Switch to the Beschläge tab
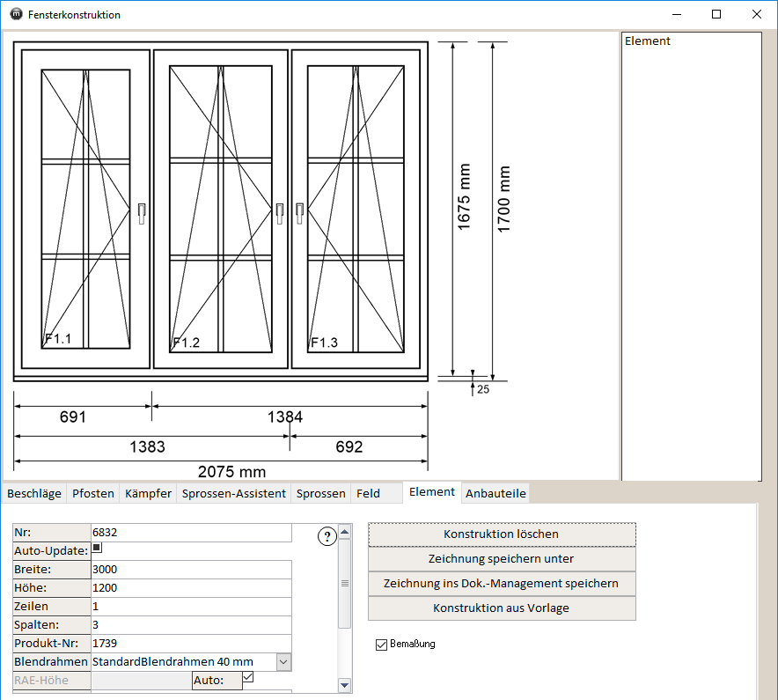The image size is (778, 700). point(34,493)
